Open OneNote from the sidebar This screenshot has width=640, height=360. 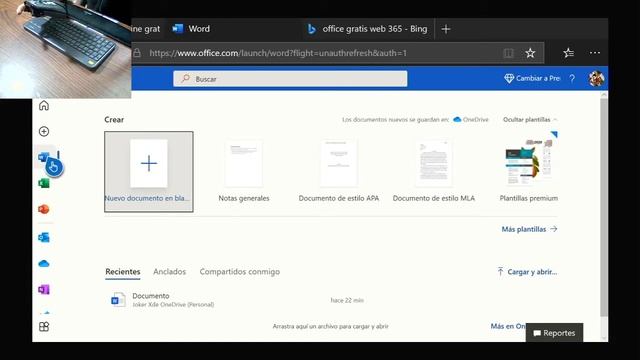point(44,289)
